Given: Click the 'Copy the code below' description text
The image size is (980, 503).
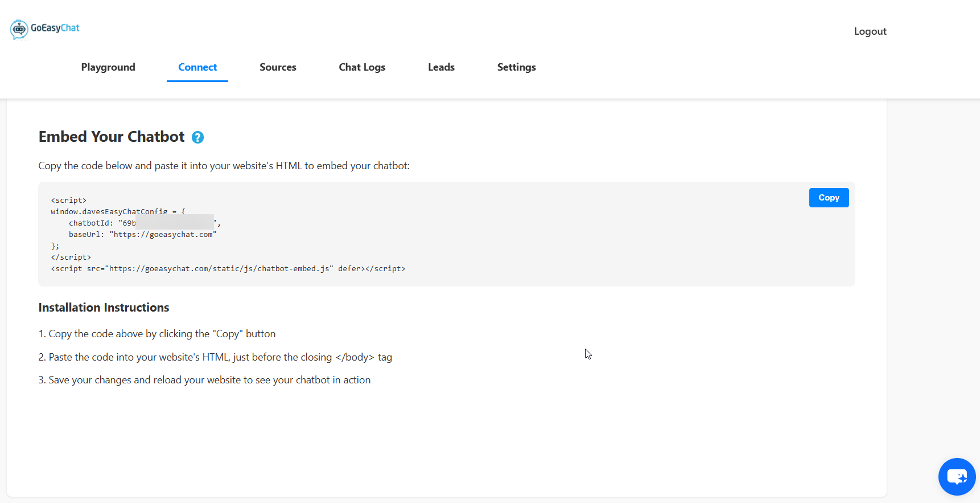Looking at the screenshot, I should coord(224,166).
